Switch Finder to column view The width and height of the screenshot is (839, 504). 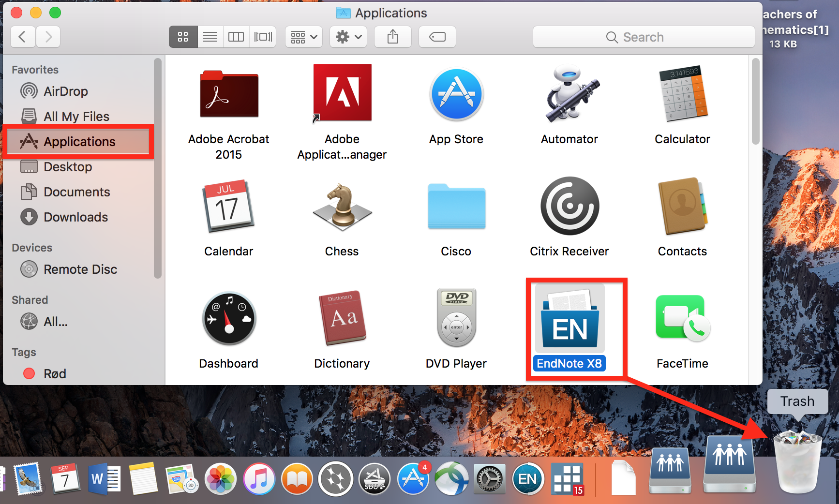pyautogui.click(x=236, y=37)
